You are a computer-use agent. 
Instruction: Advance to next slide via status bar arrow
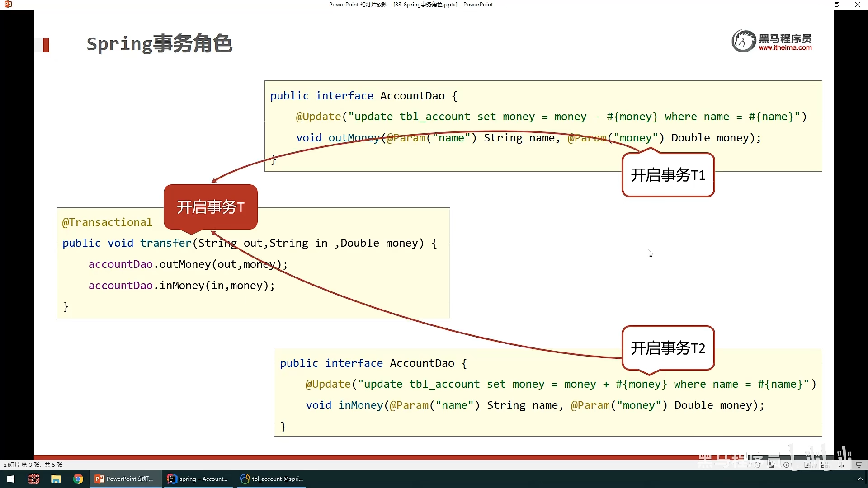(x=787, y=465)
